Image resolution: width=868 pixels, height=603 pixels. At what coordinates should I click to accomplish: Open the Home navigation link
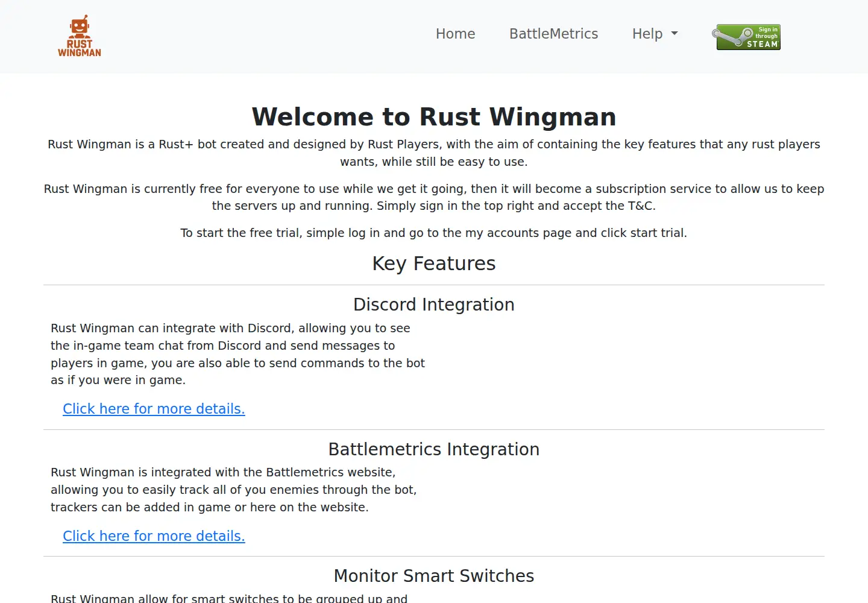click(x=456, y=34)
